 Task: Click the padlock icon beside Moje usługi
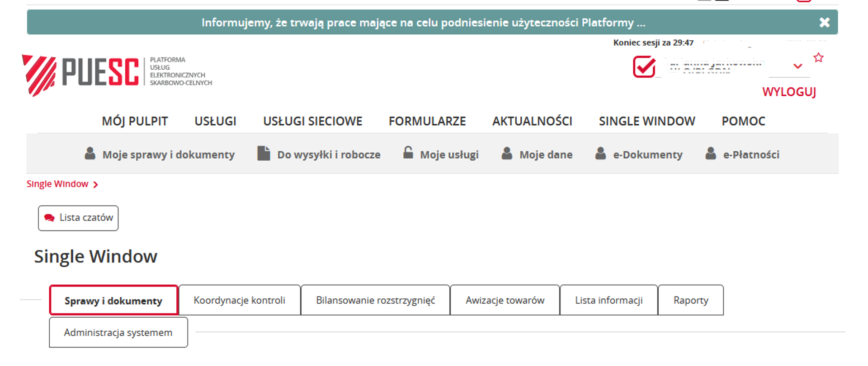coord(408,153)
